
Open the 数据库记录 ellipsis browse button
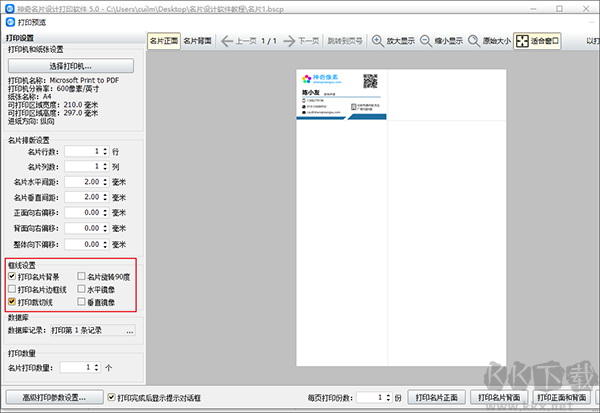coord(130,331)
